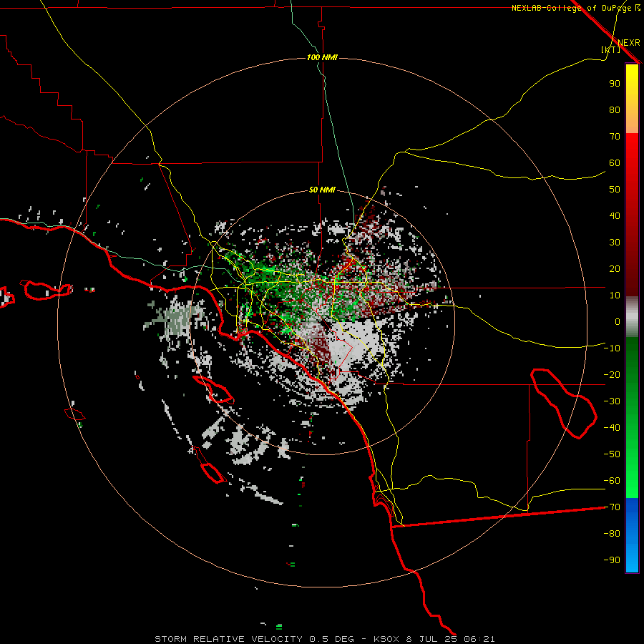644x644 pixels.
Task: Select the -40 value on velocity scale
Action: point(612,428)
